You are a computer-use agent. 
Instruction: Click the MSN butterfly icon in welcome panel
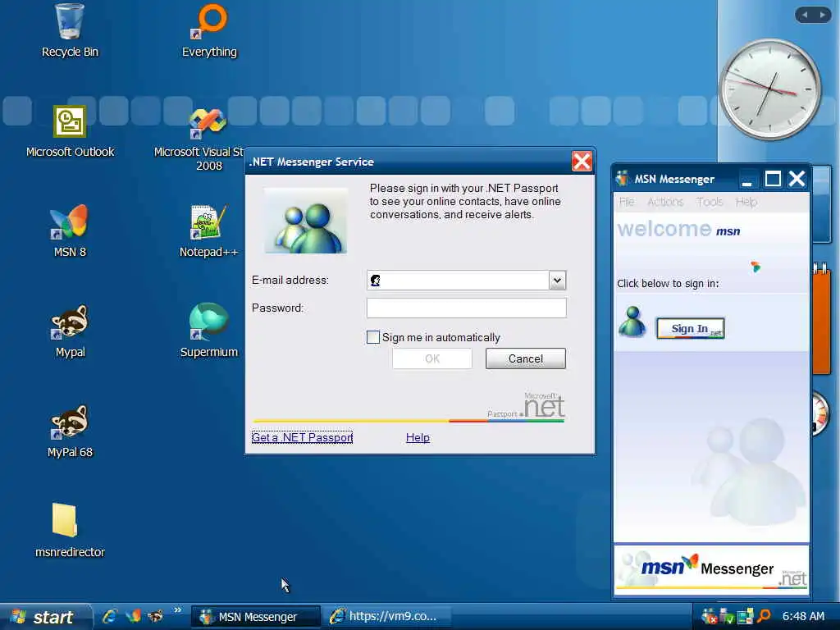(756, 267)
